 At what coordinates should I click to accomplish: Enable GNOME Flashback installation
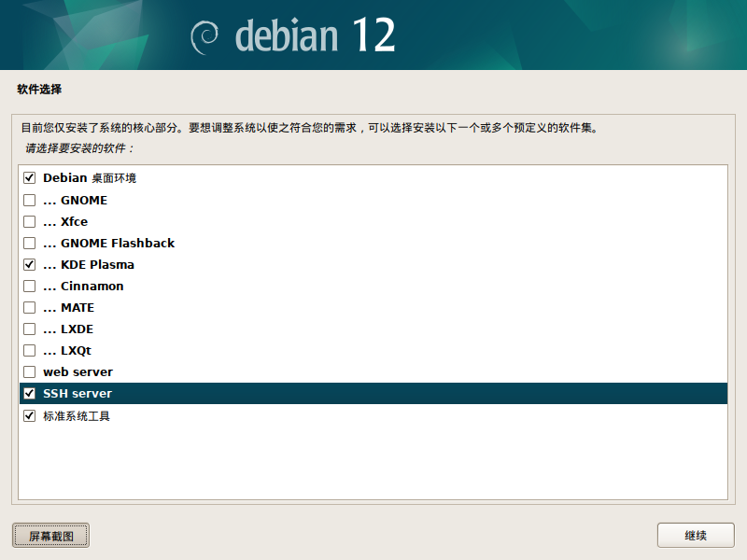tap(29, 243)
